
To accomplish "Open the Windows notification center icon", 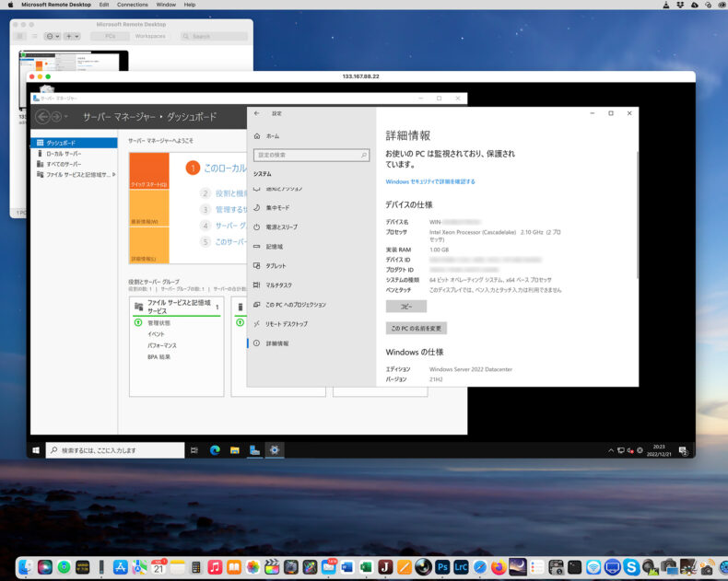I will [x=684, y=450].
